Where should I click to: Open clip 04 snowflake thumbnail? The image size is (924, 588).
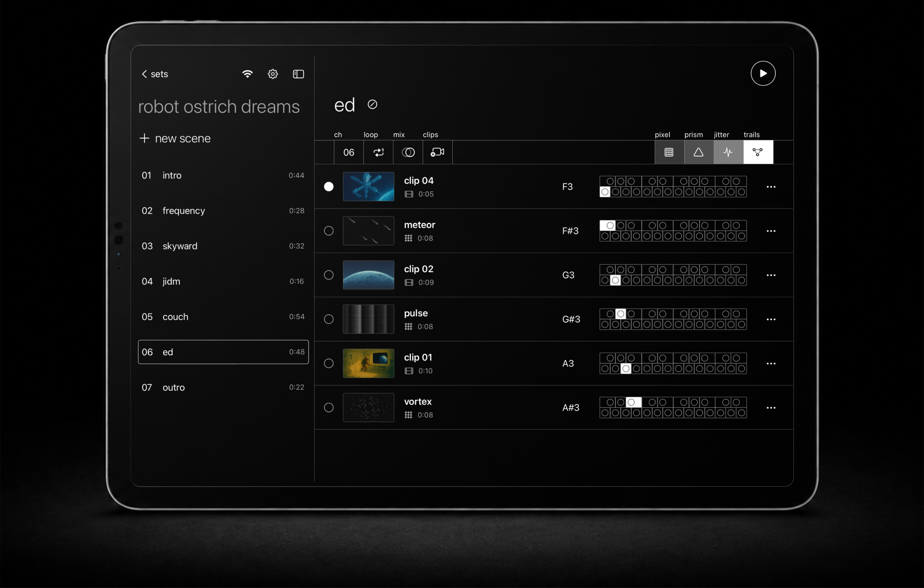tap(369, 186)
